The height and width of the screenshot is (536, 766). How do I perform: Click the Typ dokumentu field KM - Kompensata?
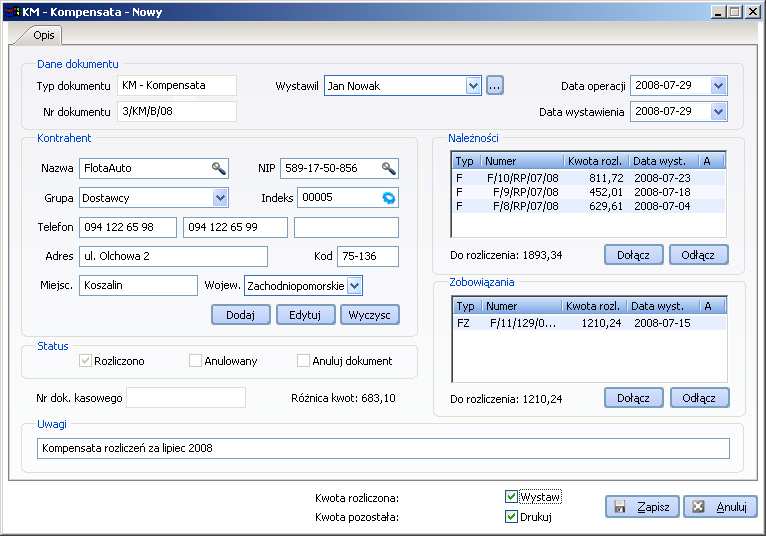tap(177, 86)
